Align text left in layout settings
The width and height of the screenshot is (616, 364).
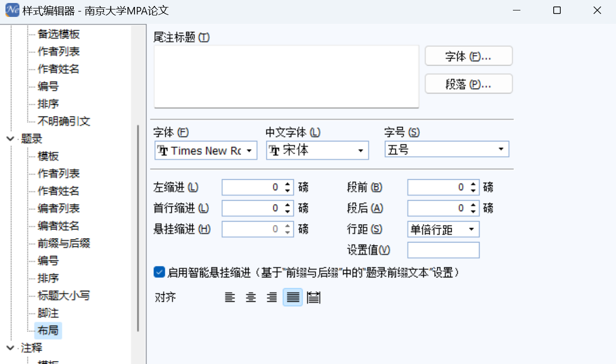coord(230,298)
